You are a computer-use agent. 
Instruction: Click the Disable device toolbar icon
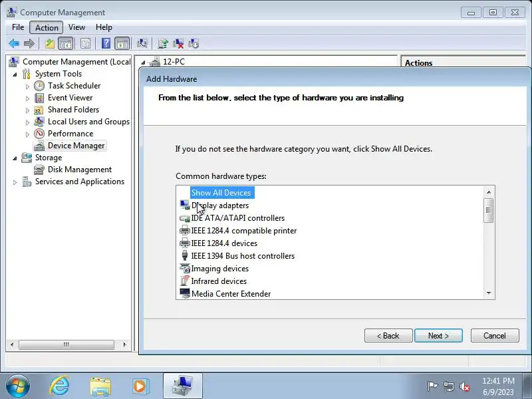click(x=194, y=43)
